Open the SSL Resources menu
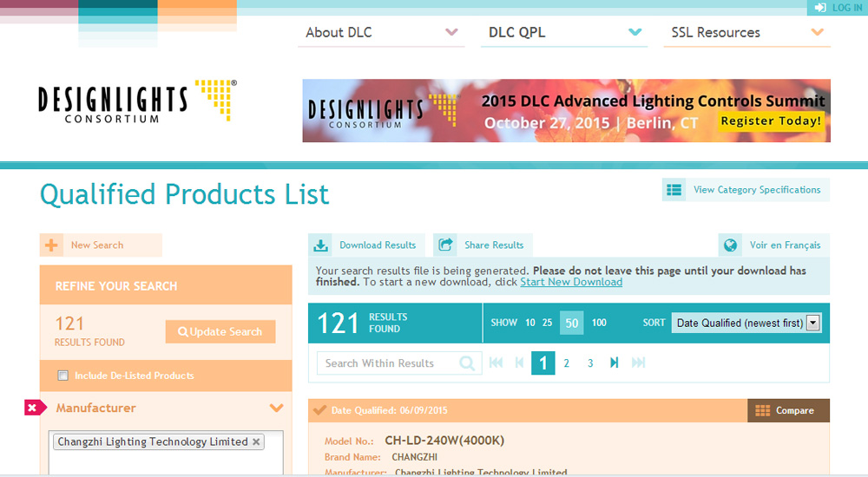The height and width of the screenshot is (477, 868). (x=746, y=33)
